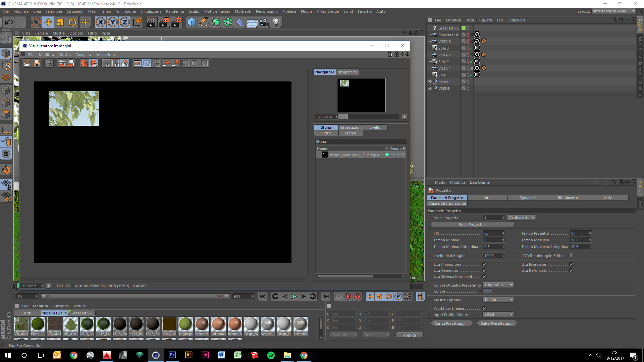
Task: Click the Light bulb object icon
Action: tap(276, 22)
